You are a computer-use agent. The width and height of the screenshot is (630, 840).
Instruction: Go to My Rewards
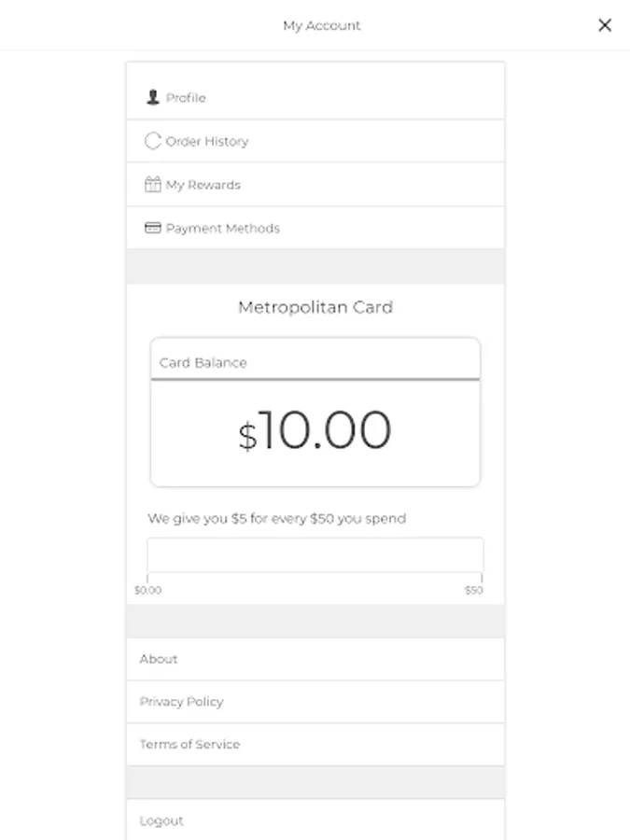(203, 185)
